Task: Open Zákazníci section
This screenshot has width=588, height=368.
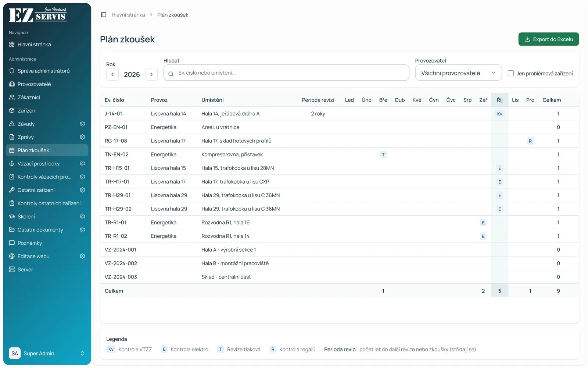Action: (x=47, y=97)
